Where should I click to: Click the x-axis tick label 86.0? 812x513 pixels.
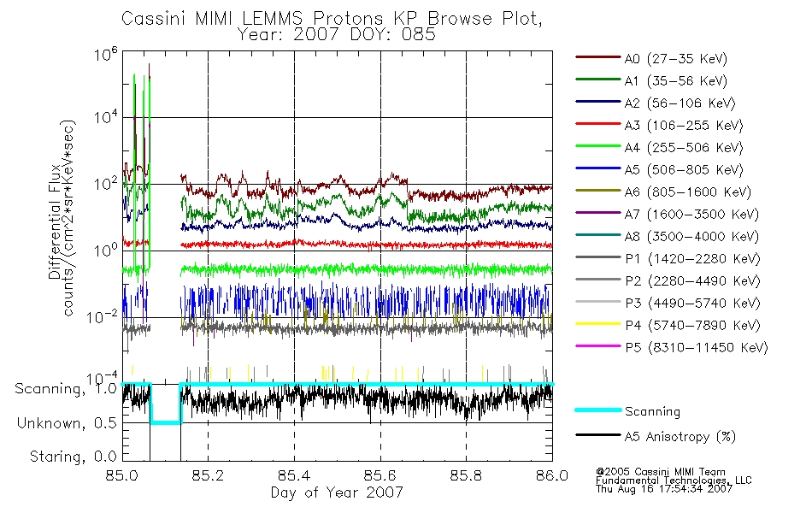(552, 475)
